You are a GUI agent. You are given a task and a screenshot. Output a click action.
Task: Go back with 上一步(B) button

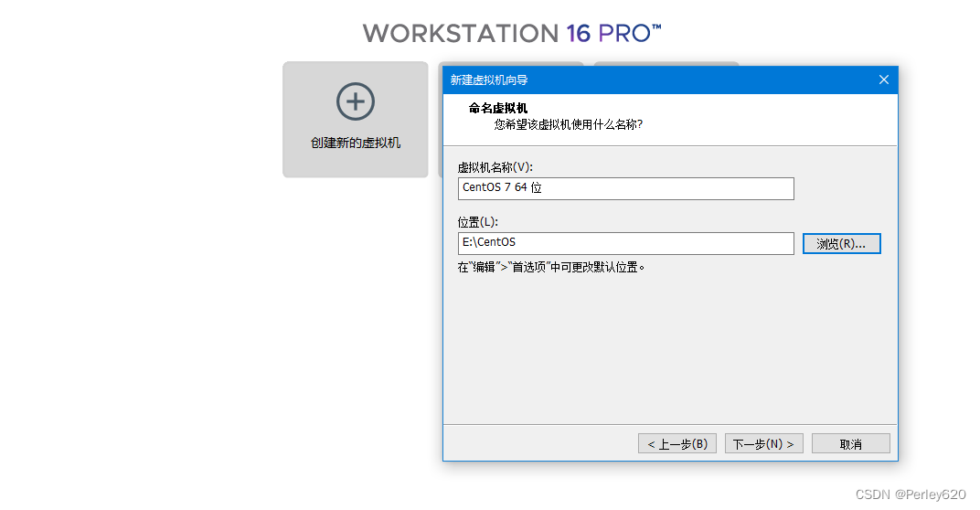[676, 444]
